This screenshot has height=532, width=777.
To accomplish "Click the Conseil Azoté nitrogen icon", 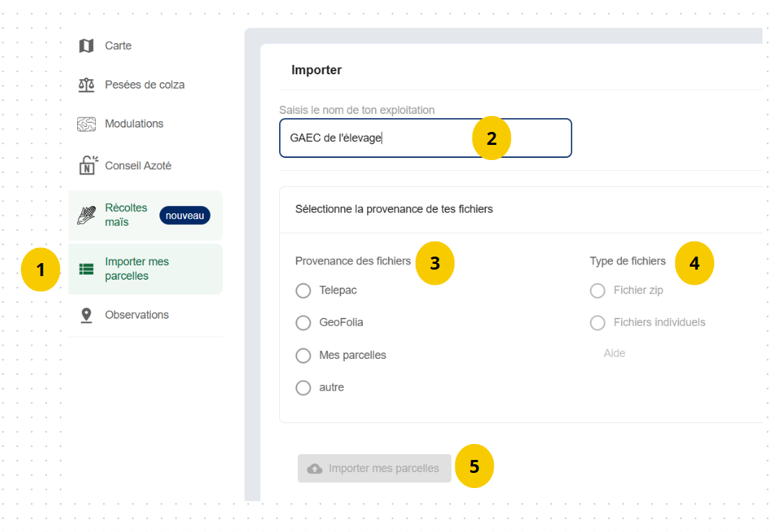I will click(87, 165).
